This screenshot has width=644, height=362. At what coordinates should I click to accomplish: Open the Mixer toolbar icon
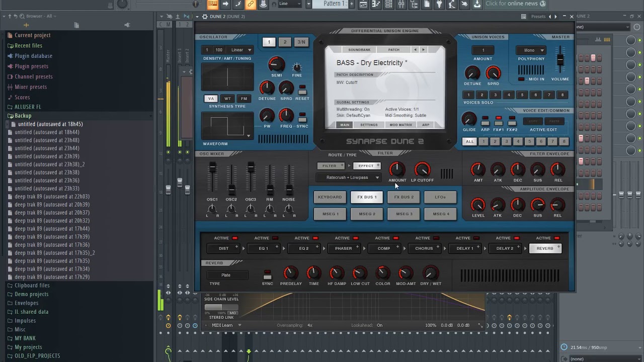coord(401,4)
